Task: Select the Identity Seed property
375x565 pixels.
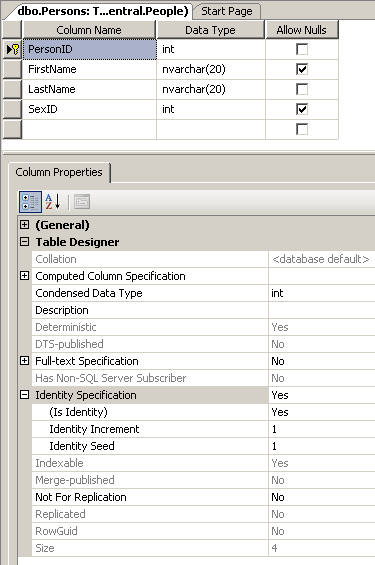Action: point(150,446)
